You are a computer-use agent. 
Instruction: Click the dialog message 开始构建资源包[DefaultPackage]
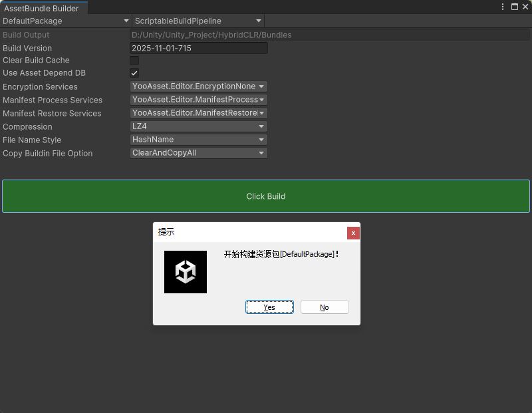click(281, 254)
